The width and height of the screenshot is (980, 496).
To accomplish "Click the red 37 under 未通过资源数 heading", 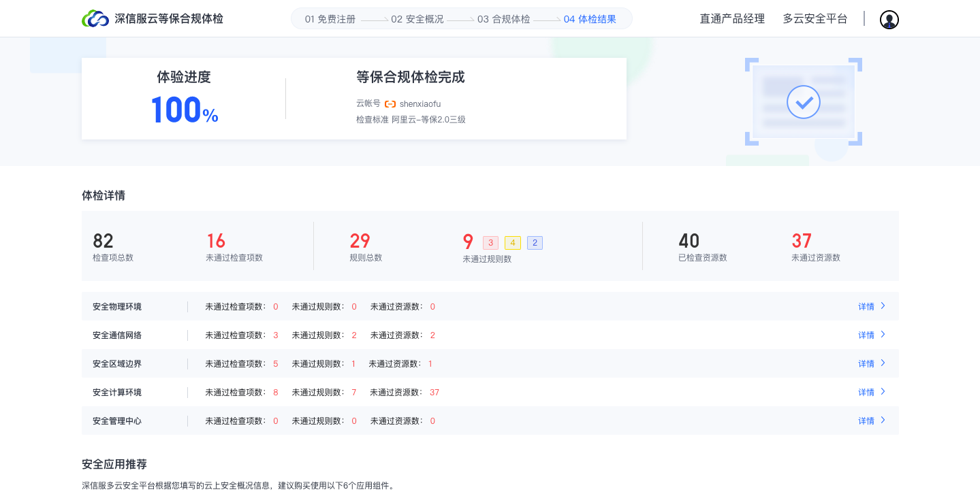I will [802, 241].
